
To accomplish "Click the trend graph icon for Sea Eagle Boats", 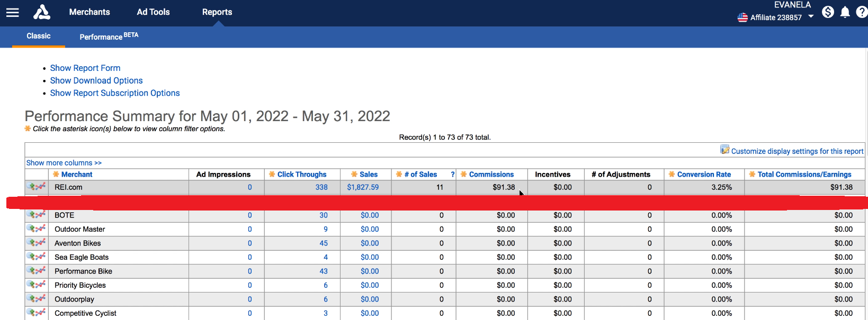I will pyautogui.click(x=41, y=257).
